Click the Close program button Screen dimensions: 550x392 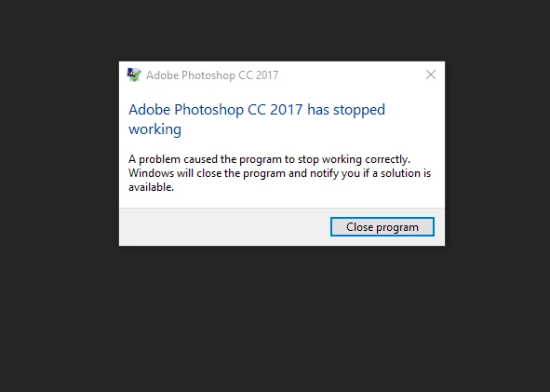pos(382,226)
